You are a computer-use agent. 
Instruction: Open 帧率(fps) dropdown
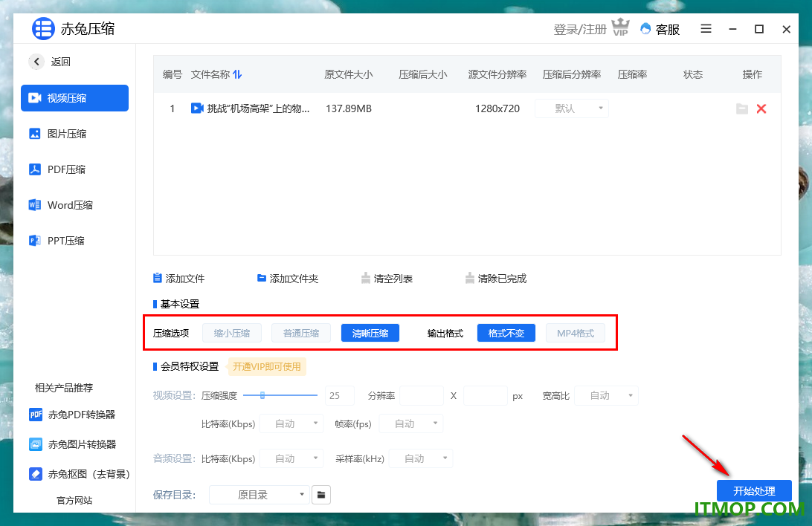click(x=411, y=423)
